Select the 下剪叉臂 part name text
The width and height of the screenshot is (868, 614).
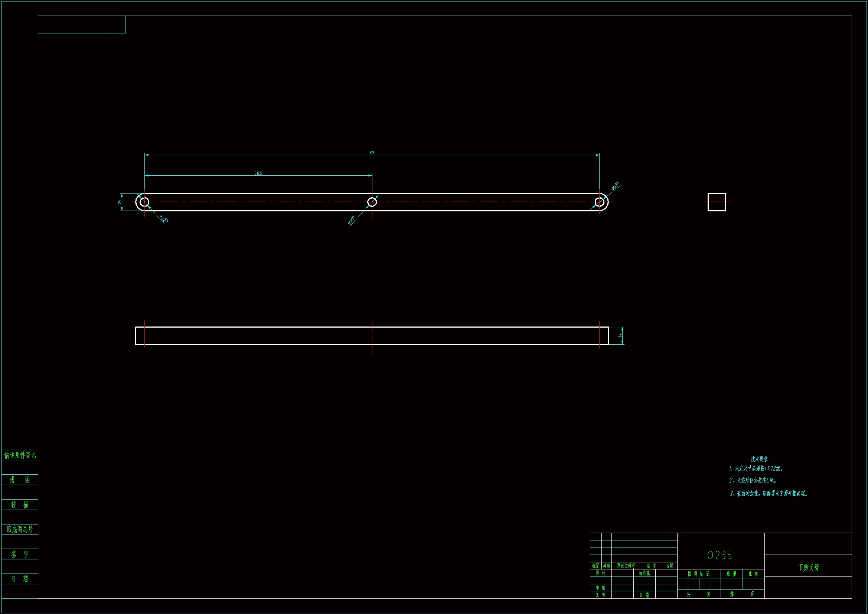(x=808, y=568)
